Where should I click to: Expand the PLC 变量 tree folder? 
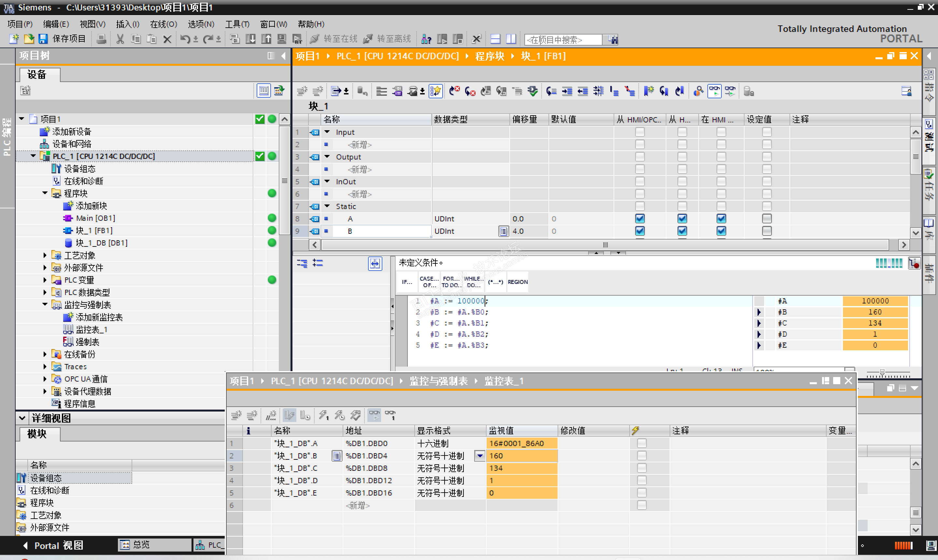point(45,280)
